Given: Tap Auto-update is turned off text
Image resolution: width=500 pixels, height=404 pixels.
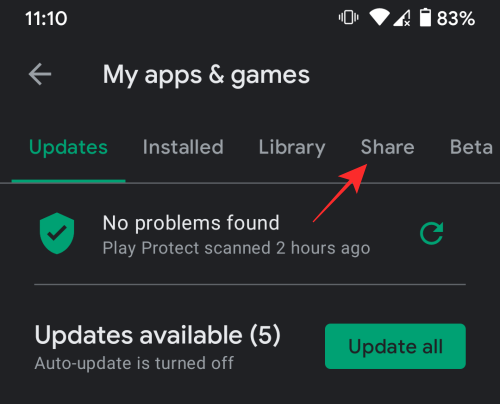Looking at the screenshot, I should coord(134,363).
